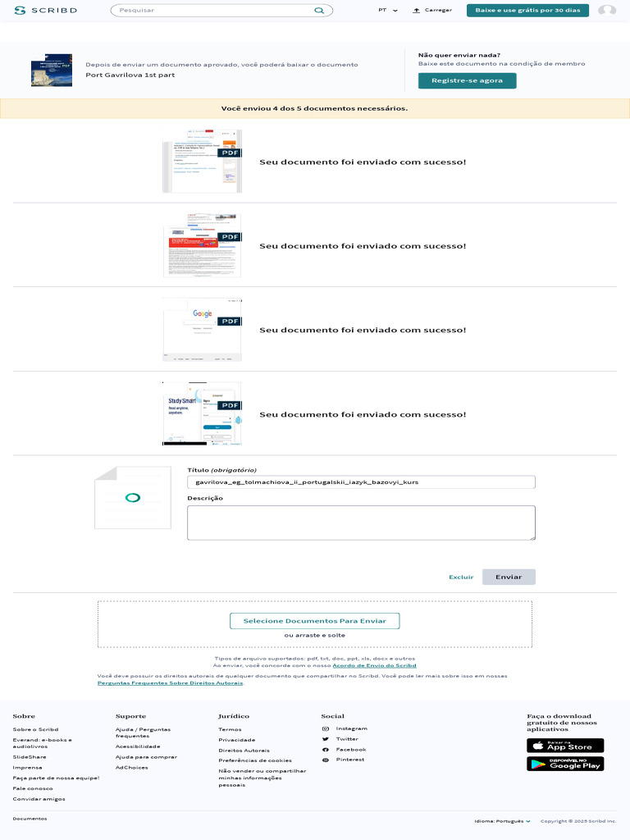Open the Termos footer link
The height and width of the screenshot is (840, 630).
pos(230,729)
